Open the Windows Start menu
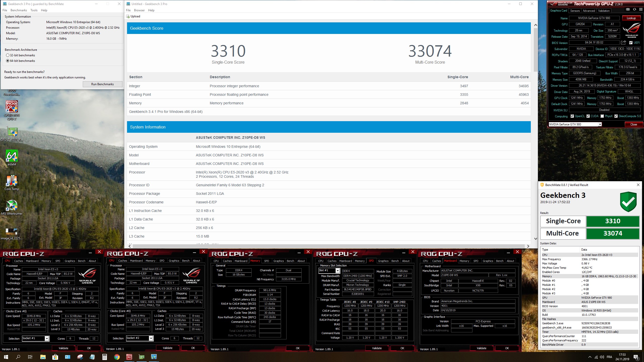Screen dimensions: 644x362 [x=6, y=357]
